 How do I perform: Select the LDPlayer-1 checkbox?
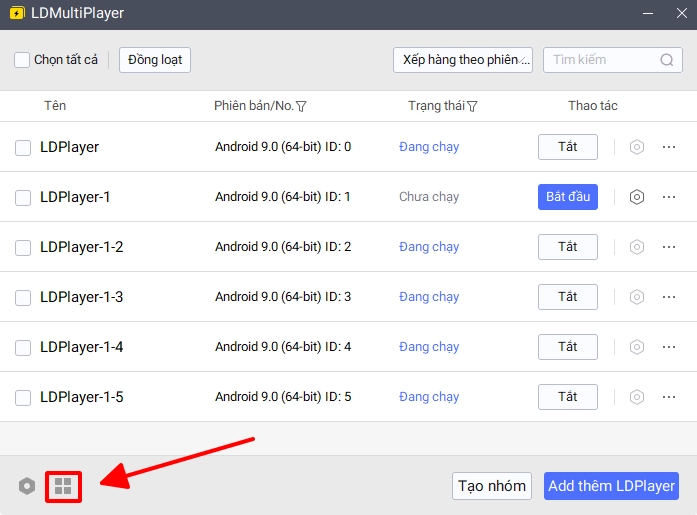pos(23,197)
